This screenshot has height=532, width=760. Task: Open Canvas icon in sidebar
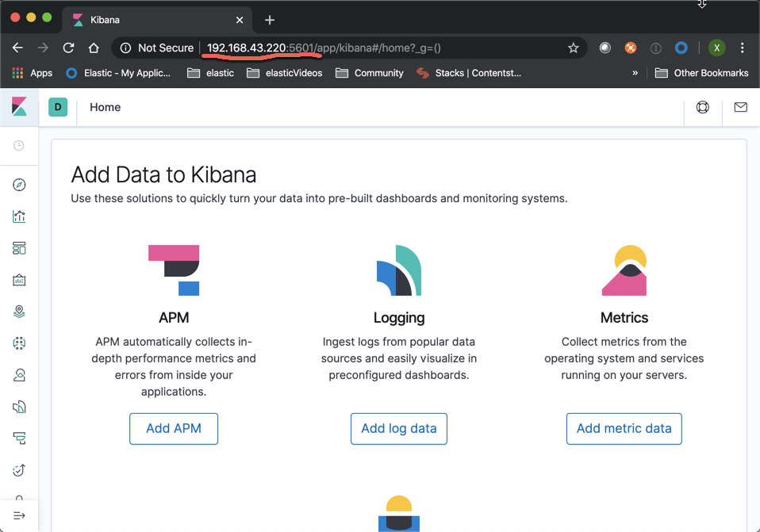click(x=19, y=280)
